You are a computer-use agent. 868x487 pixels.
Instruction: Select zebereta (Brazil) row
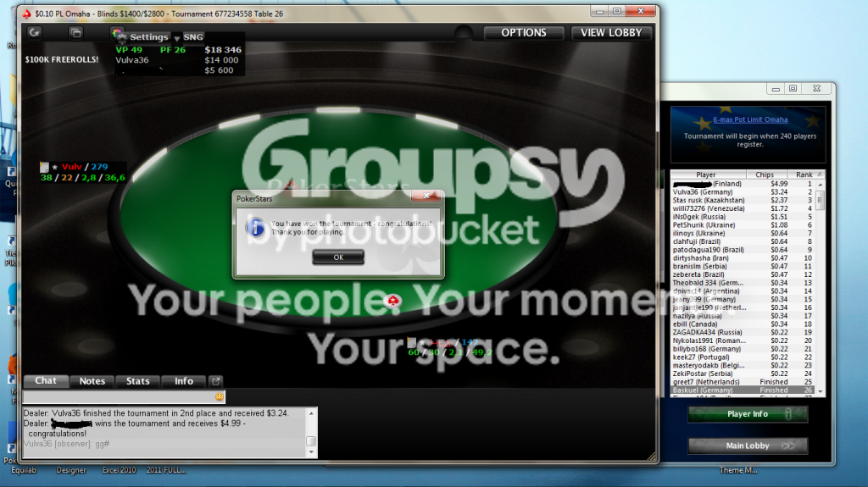[x=743, y=274]
